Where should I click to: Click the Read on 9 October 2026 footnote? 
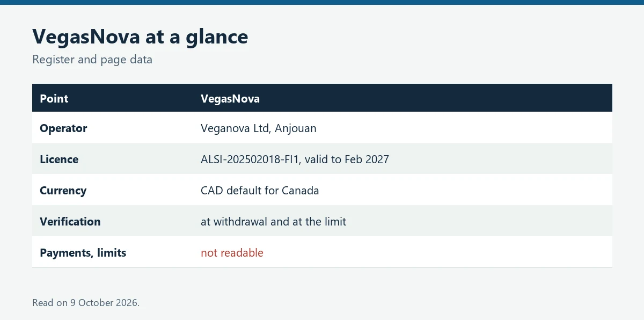(86, 303)
